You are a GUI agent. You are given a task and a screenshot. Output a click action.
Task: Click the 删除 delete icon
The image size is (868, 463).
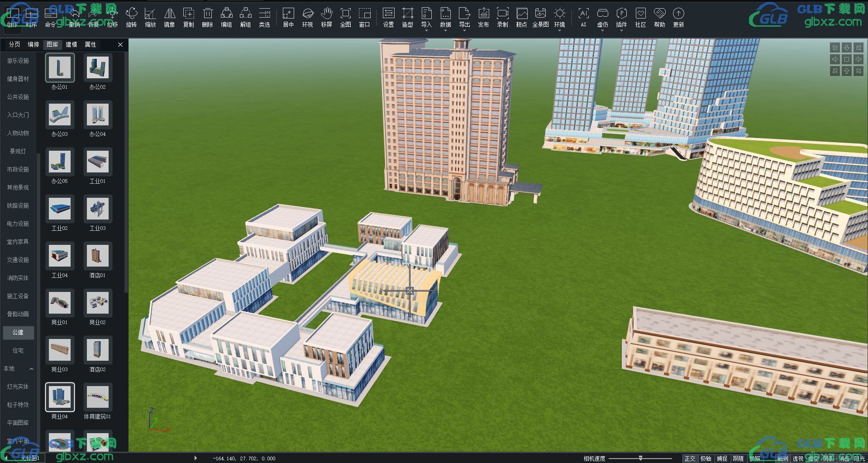pyautogui.click(x=207, y=18)
